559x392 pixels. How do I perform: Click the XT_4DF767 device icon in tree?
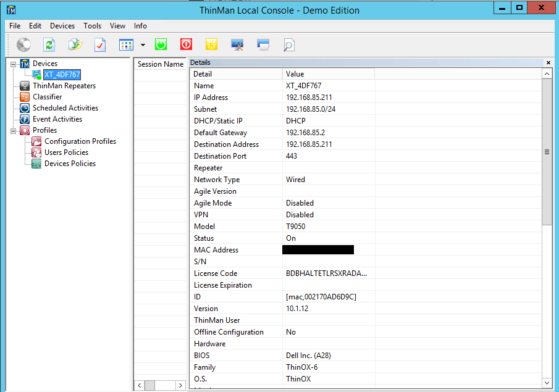pos(36,75)
